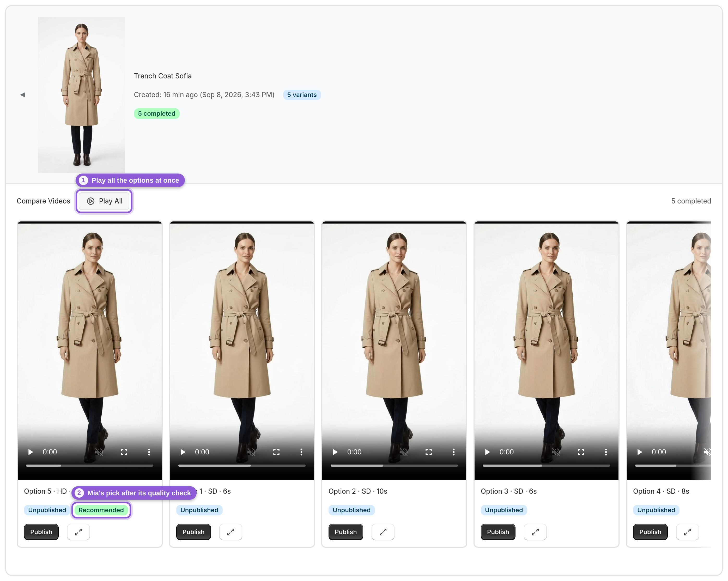Publish the Option 2 video
The image size is (728, 581).
tap(346, 532)
